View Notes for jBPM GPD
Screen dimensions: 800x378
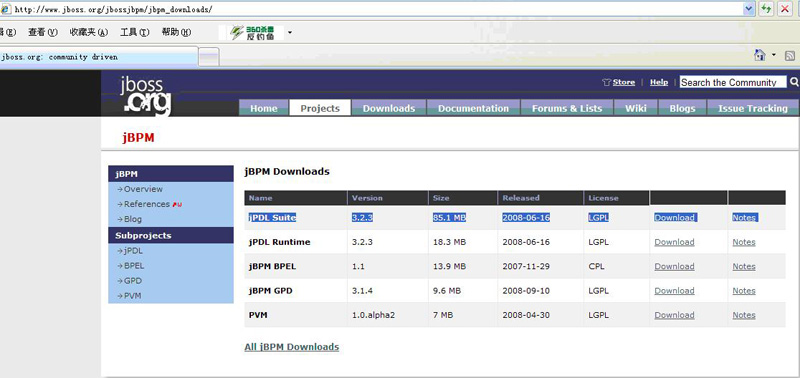click(x=743, y=291)
